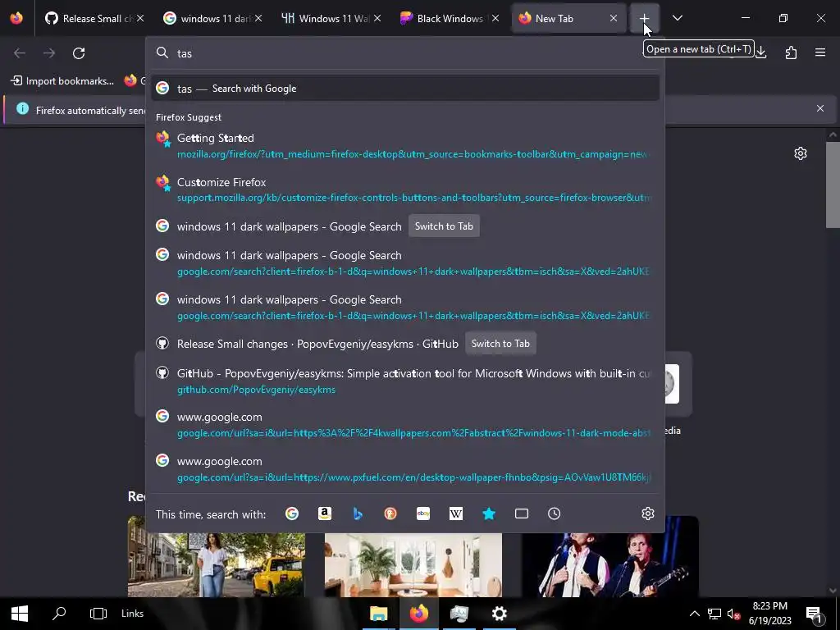Open Task View on the taskbar
The width and height of the screenshot is (840, 630).
coord(98,614)
